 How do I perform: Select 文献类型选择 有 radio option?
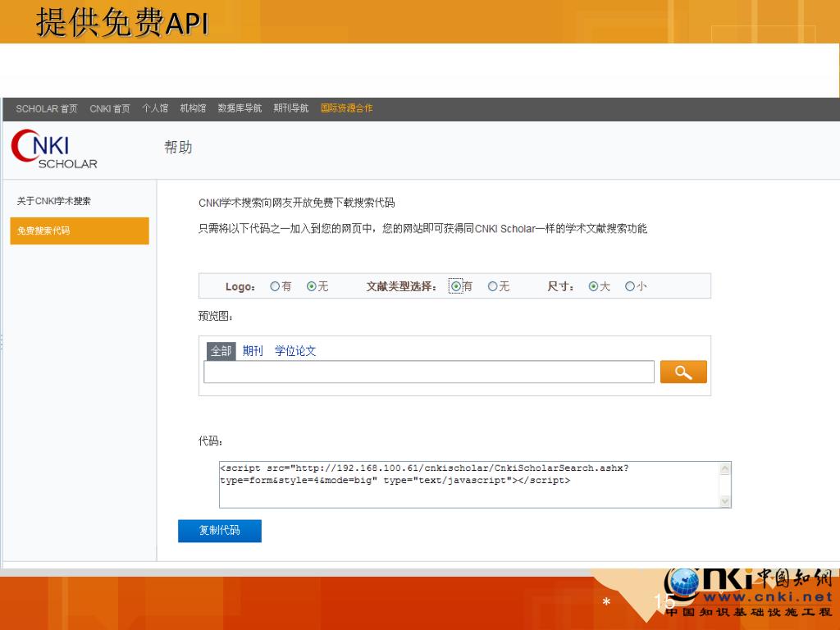coord(456,286)
